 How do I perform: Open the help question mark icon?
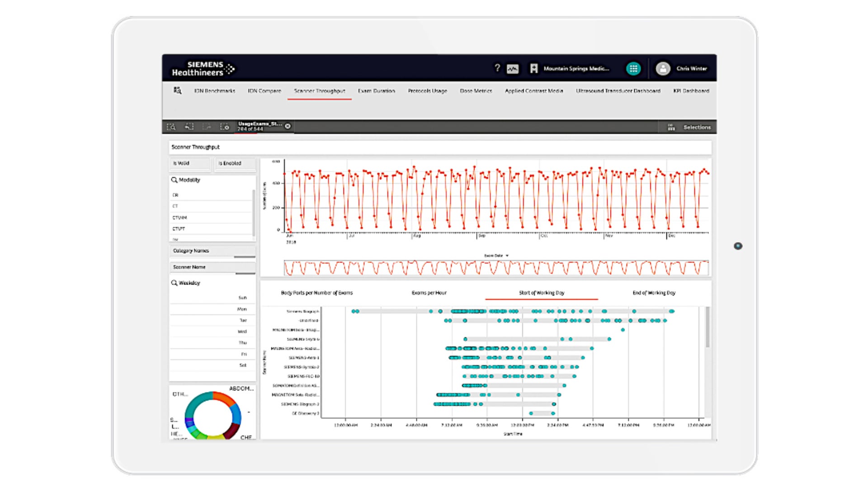[497, 68]
